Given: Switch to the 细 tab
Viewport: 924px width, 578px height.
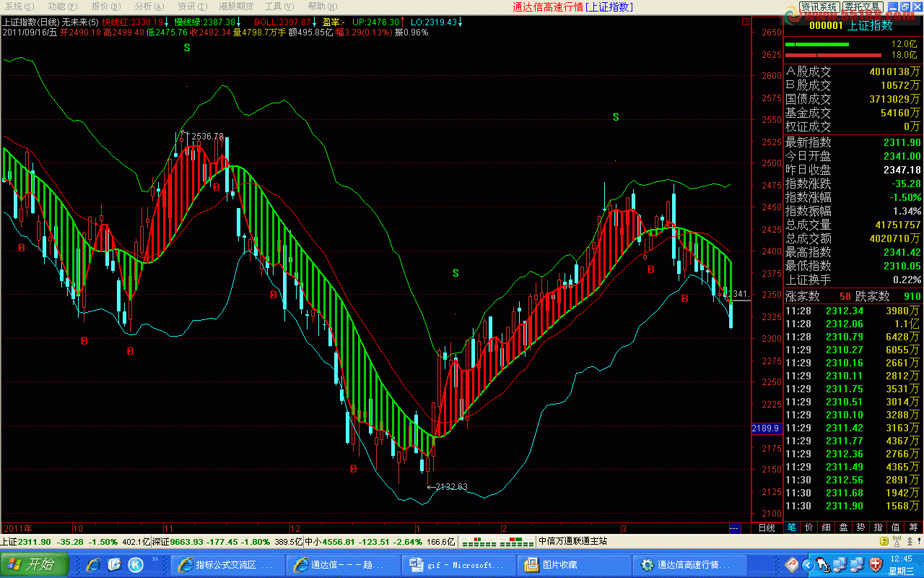Looking at the screenshot, I should coord(826,527).
